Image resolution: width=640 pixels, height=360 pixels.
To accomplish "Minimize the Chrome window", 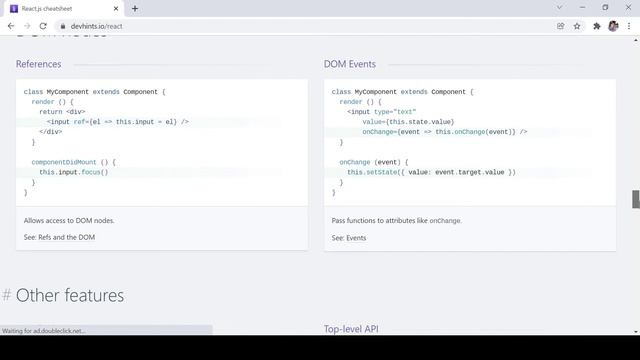I will click(x=582, y=7).
